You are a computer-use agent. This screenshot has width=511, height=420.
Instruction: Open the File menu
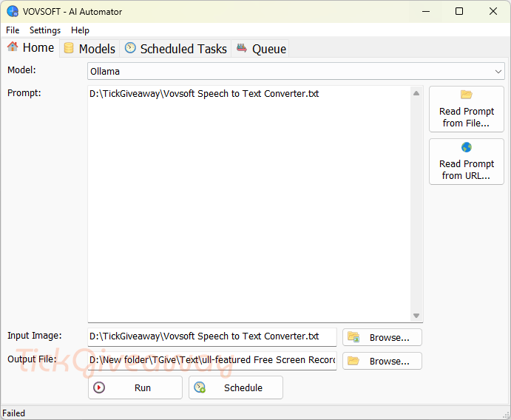click(13, 30)
